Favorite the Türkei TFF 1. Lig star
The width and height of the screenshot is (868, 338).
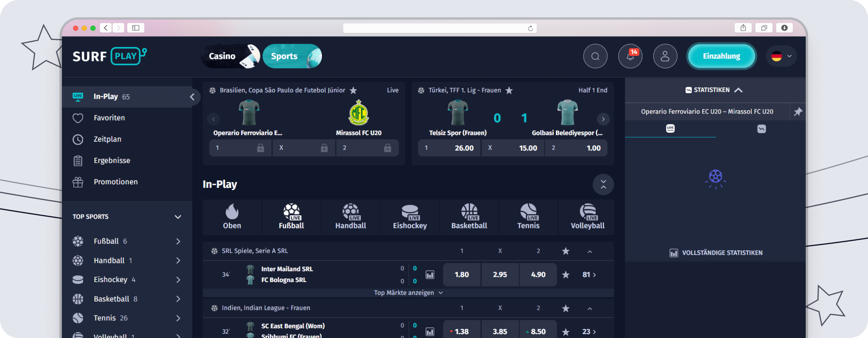[x=509, y=90]
